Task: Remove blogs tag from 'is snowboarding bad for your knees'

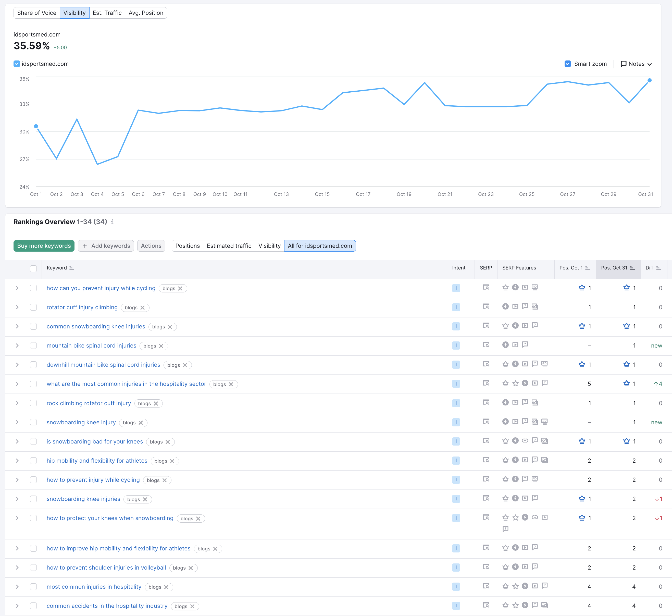Action: (x=168, y=442)
